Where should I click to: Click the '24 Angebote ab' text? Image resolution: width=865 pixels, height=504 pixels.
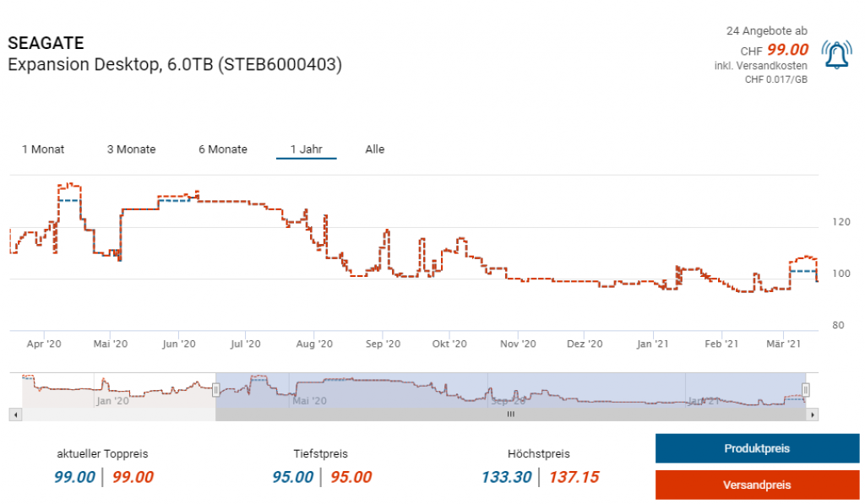766,31
